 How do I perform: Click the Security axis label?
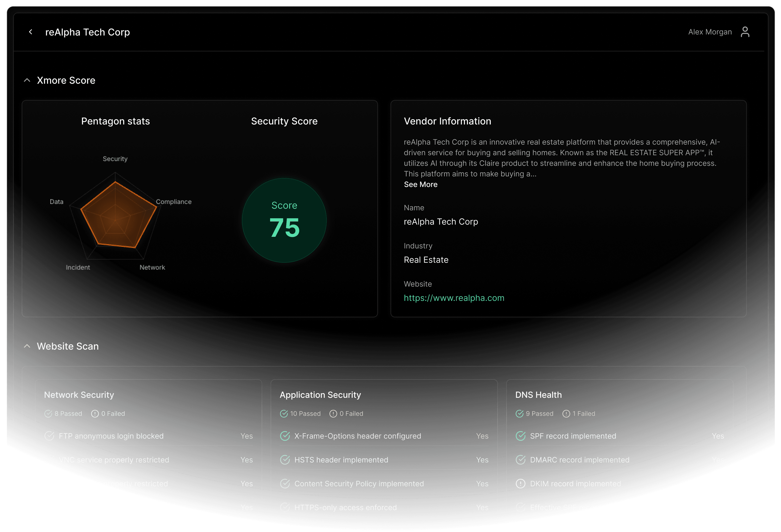pyautogui.click(x=115, y=159)
